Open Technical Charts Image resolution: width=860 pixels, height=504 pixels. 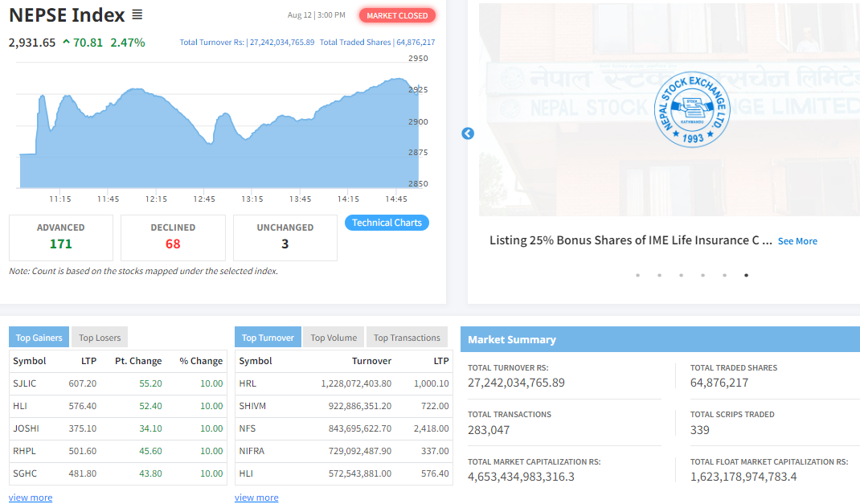click(x=387, y=223)
